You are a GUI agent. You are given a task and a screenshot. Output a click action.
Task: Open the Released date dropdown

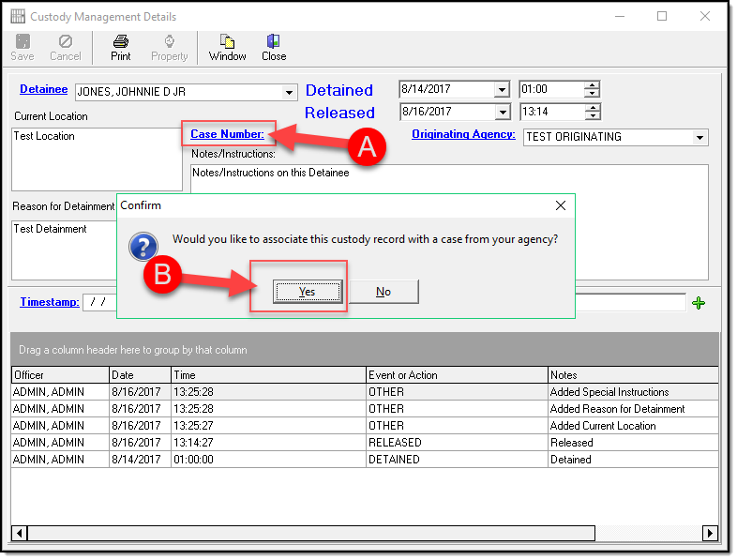502,113
